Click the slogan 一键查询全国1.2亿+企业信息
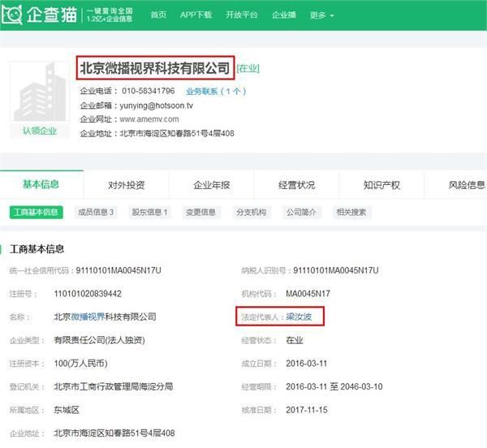This screenshot has height=448, width=487. click(110, 15)
